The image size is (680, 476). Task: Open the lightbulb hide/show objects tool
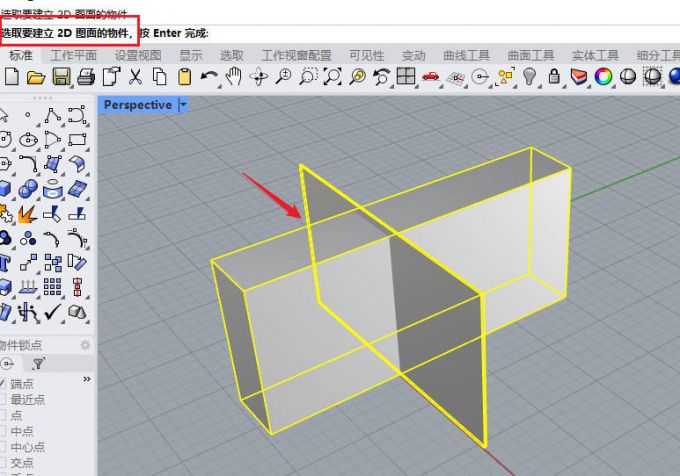click(530, 77)
